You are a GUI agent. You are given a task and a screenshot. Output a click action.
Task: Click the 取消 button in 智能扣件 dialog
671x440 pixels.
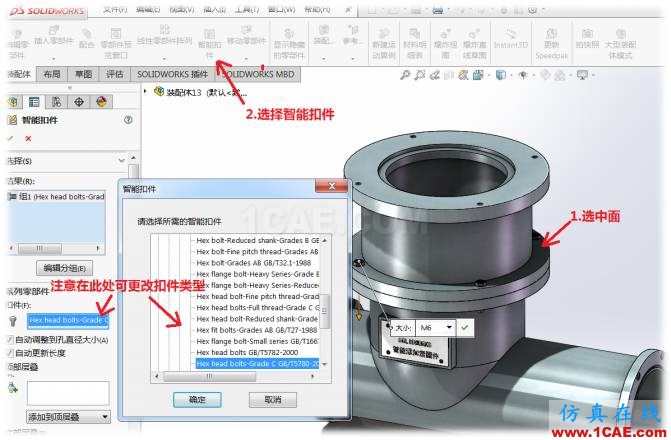pyautogui.click(x=273, y=400)
